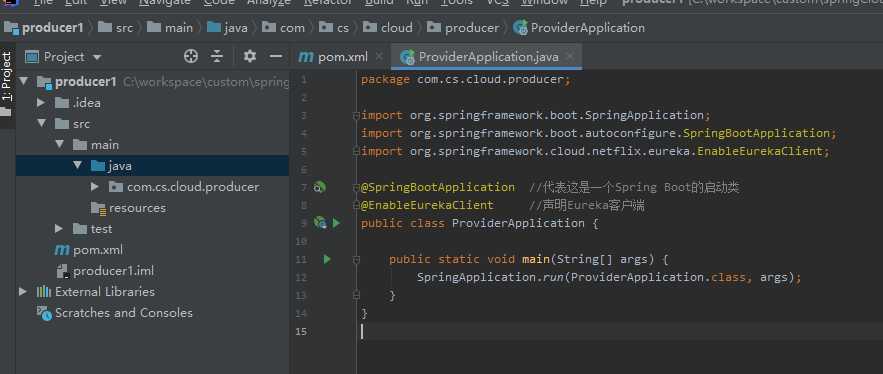Click the Project view icon in the panel header
Screen dimensions: 883x374
pos(32,57)
